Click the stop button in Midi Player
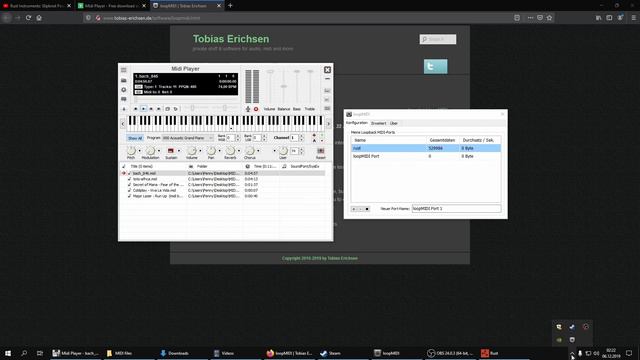 [x=151, y=109]
